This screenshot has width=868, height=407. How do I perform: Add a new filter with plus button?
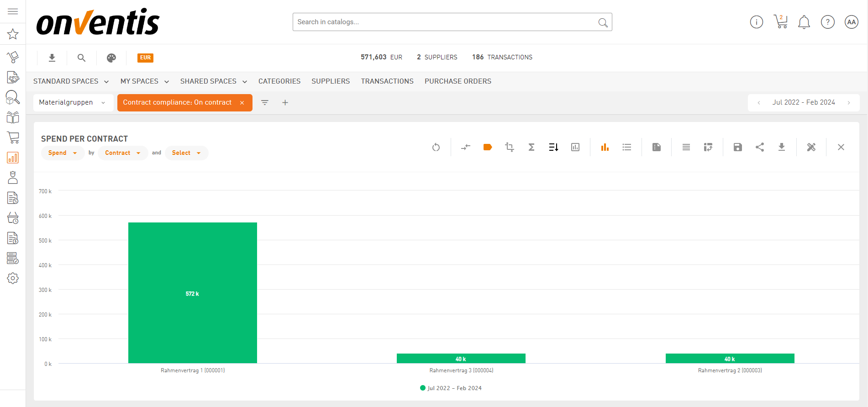point(285,103)
